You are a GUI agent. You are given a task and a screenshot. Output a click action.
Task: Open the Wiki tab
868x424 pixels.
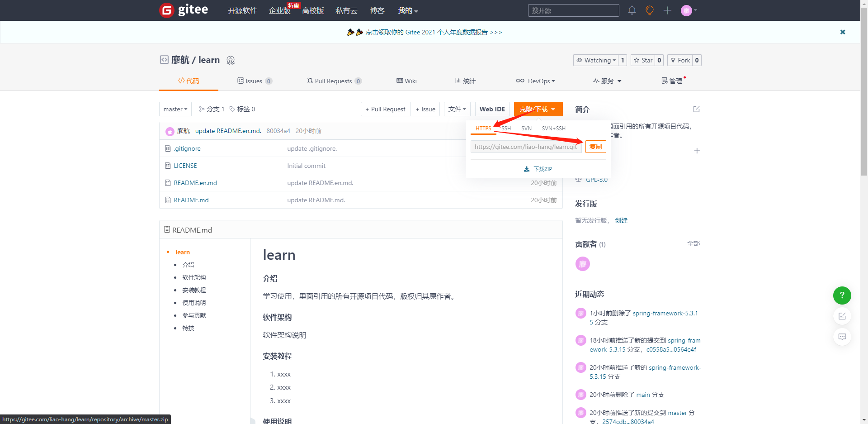pyautogui.click(x=406, y=81)
